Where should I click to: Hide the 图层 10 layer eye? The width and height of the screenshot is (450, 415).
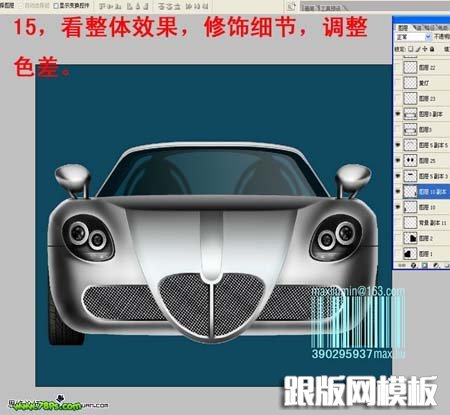tap(397, 207)
